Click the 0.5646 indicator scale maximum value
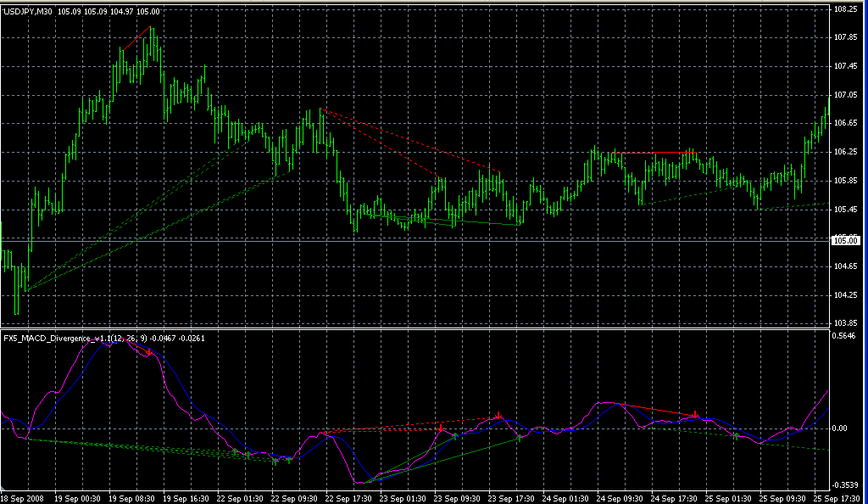Viewport: 868px width, 504px height. (x=846, y=336)
